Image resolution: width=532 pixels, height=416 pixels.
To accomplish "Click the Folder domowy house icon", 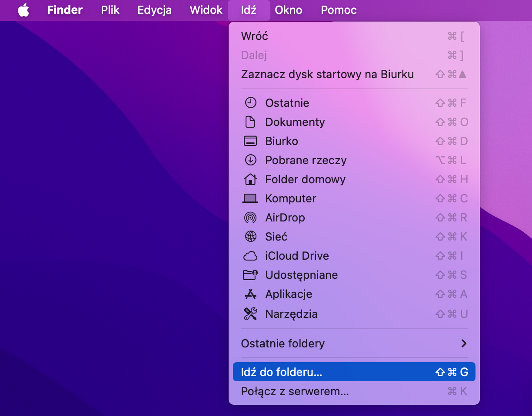I will (x=250, y=179).
